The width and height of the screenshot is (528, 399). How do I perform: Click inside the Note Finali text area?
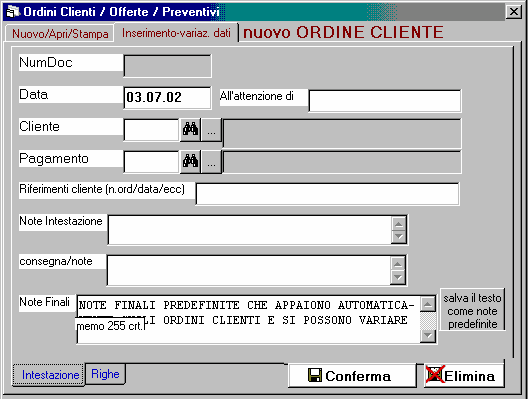tap(249, 320)
